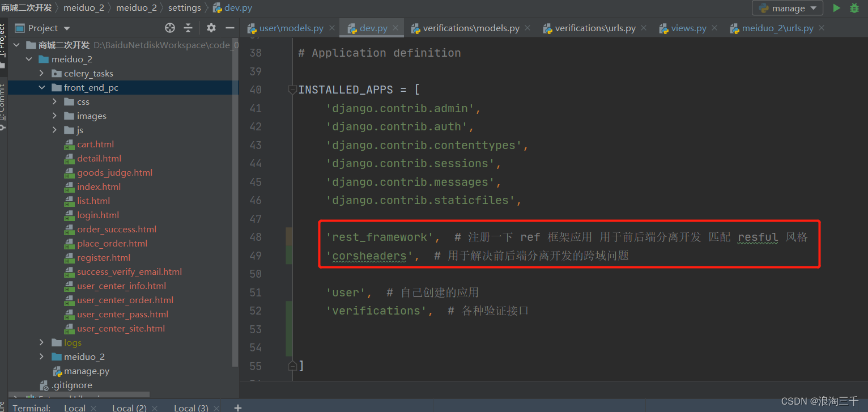Viewport: 868px width, 412px height.
Task: Open login.html file
Action: 98,215
